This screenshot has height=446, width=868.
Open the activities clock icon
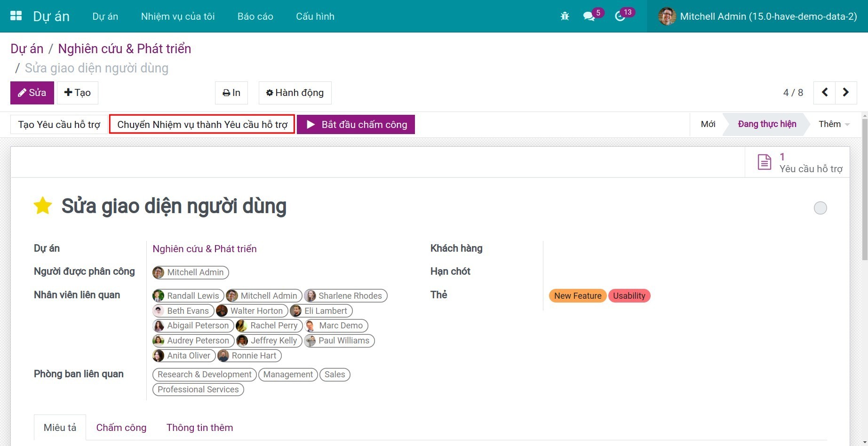click(x=620, y=16)
